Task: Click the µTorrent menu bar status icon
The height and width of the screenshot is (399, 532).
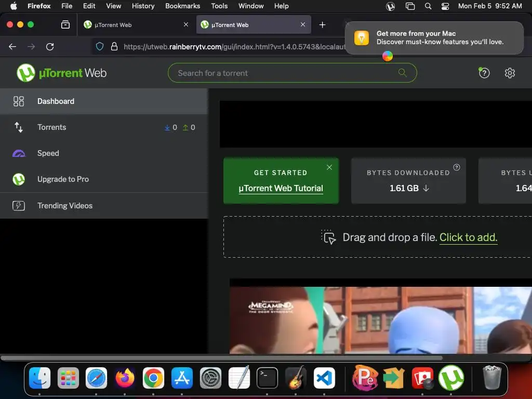Action: (x=391, y=6)
